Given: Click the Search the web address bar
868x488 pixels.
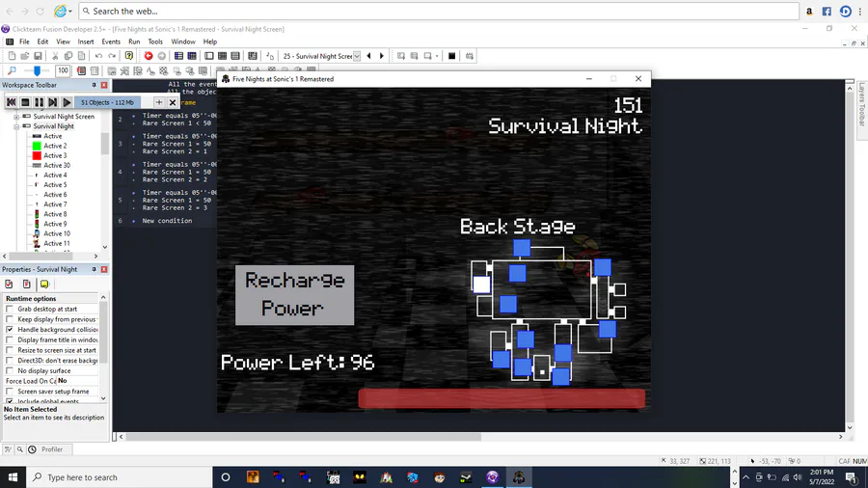Looking at the screenshot, I should (x=439, y=11).
